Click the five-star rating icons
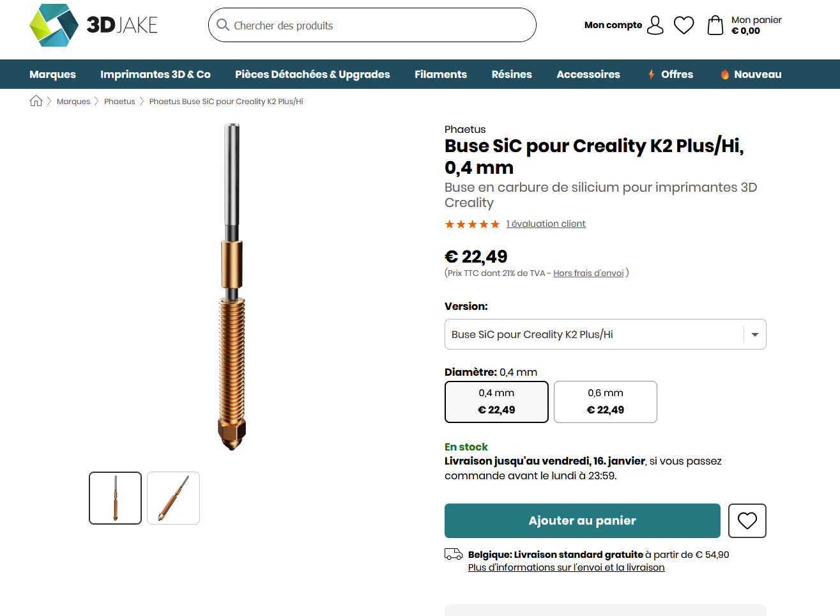This screenshot has height=616, width=840. [x=472, y=224]
